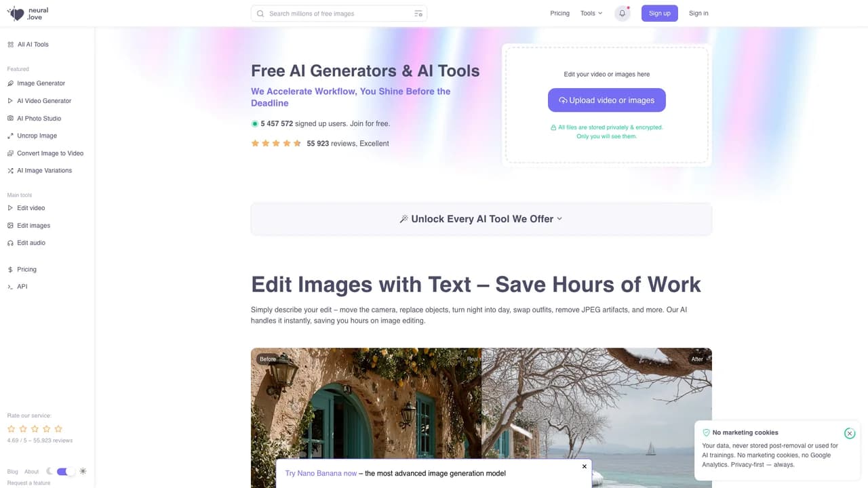
Task: Open the notifications bell
Action: pyautogui.click(x=623, y=14)
